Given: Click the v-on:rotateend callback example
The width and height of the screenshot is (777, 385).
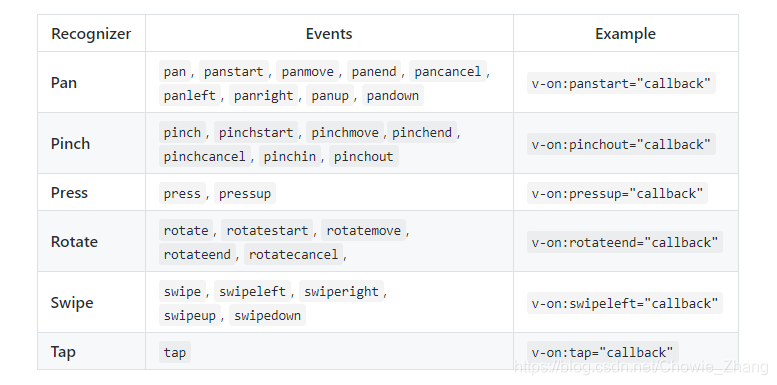Looking at the screenshot, I should pyautogui.click(x=624, y=242).
